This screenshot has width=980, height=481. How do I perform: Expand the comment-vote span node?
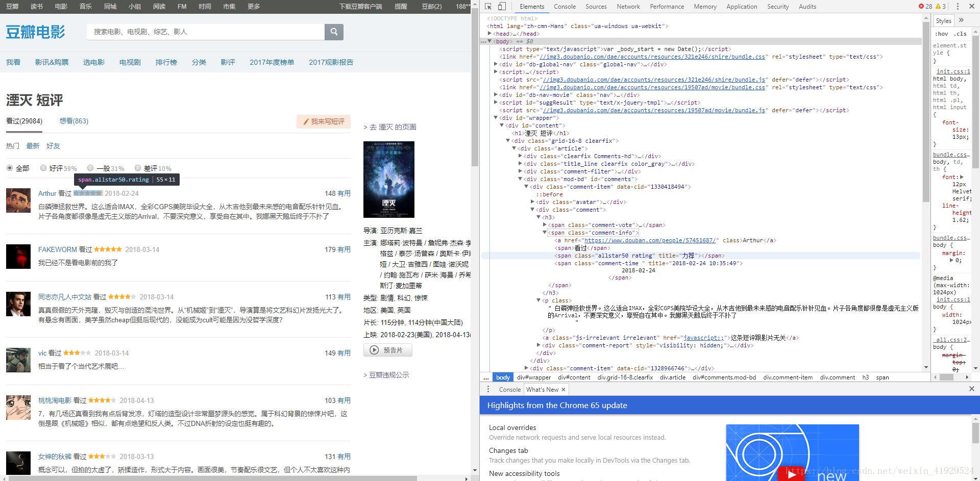pyautogui.click(x=545, y=225)
